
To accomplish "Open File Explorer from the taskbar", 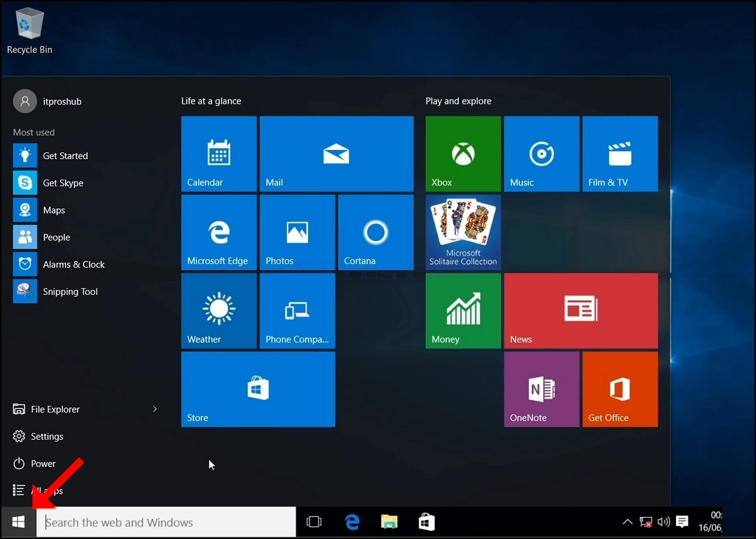I will 389,522.
